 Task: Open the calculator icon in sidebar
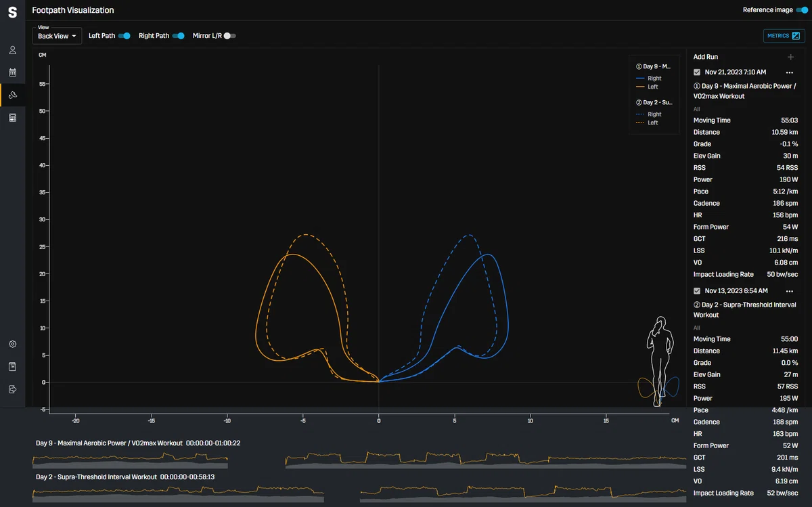pyautogui.click(x=12, y=117)
